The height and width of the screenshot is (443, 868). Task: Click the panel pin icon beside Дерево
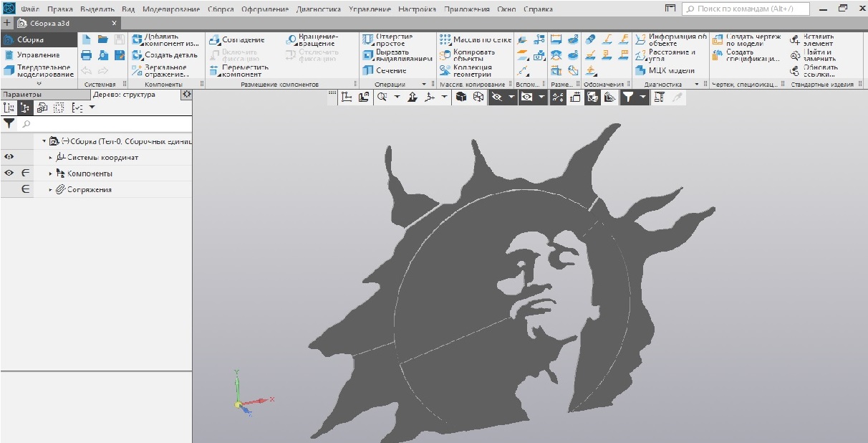point(186,95)
